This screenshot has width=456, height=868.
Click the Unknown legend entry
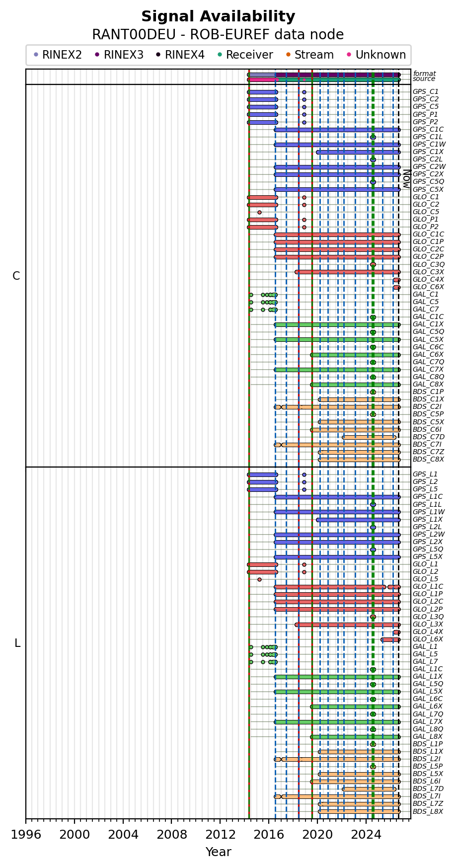pyautogui.click(x=376, y=55)
